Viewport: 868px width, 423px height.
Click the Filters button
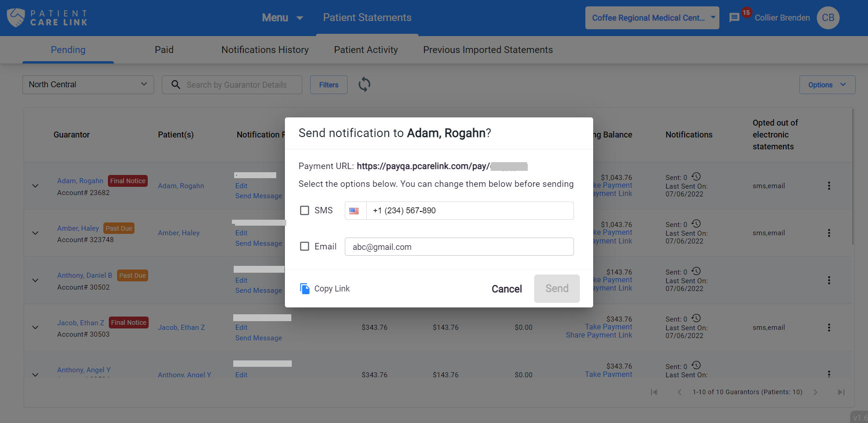(x=329, y=85)
